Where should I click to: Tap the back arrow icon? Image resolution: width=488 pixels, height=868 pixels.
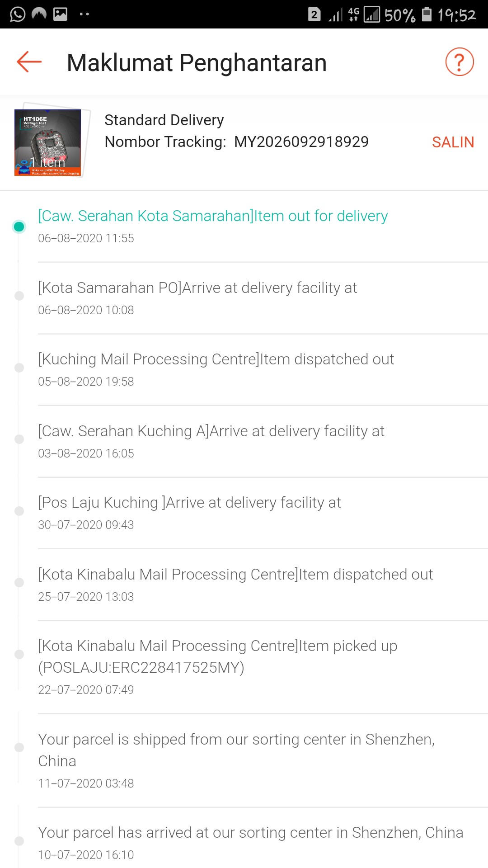pos(29,62)
